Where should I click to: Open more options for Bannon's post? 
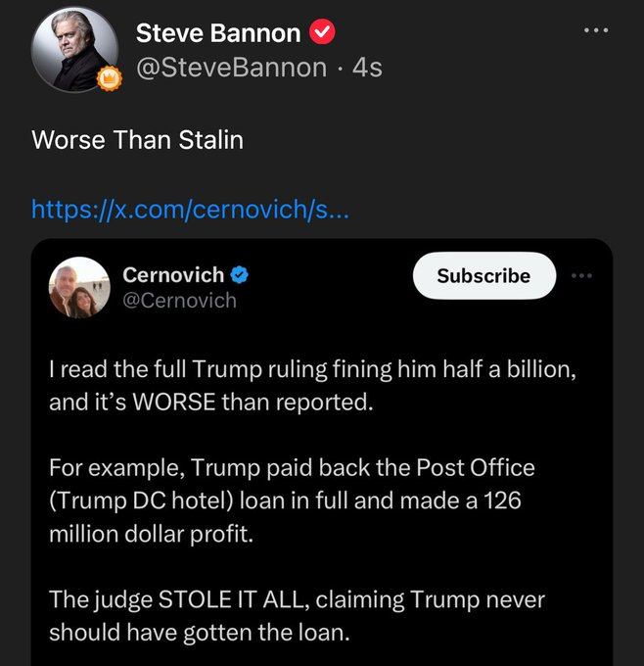(595, 30)
